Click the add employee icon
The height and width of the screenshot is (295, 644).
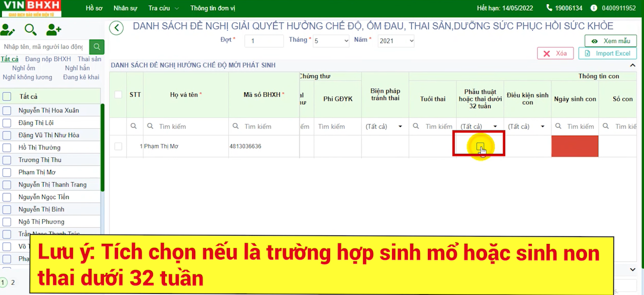pyautogui.click(x=54, y=29)
